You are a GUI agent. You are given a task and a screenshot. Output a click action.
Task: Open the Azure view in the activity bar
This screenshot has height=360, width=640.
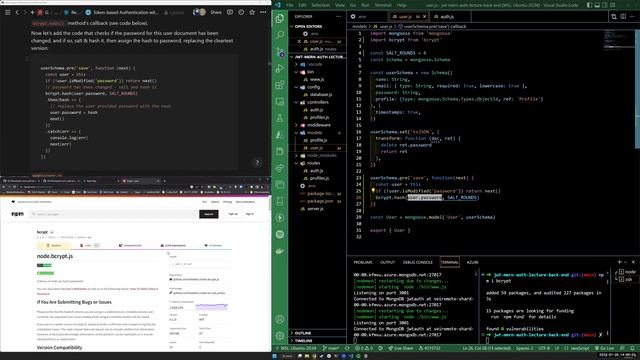[x=280, y=135]
